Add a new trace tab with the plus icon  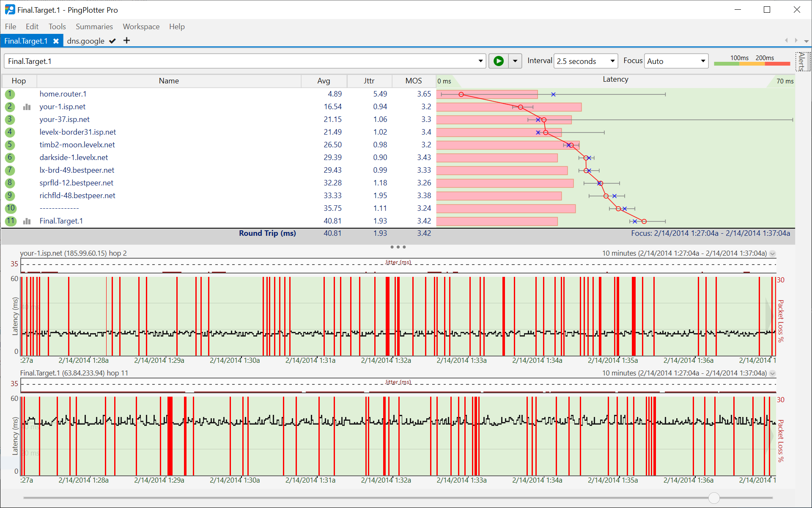coord(126,41)
